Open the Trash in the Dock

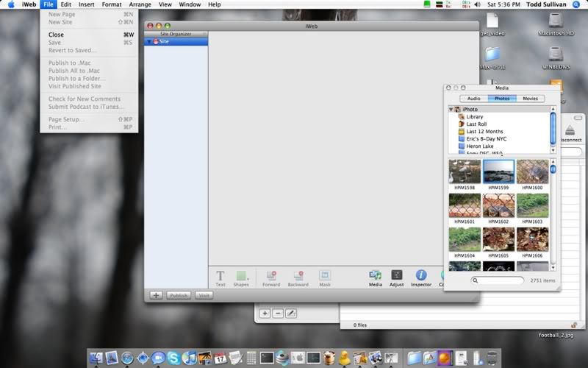pos(492,358)
